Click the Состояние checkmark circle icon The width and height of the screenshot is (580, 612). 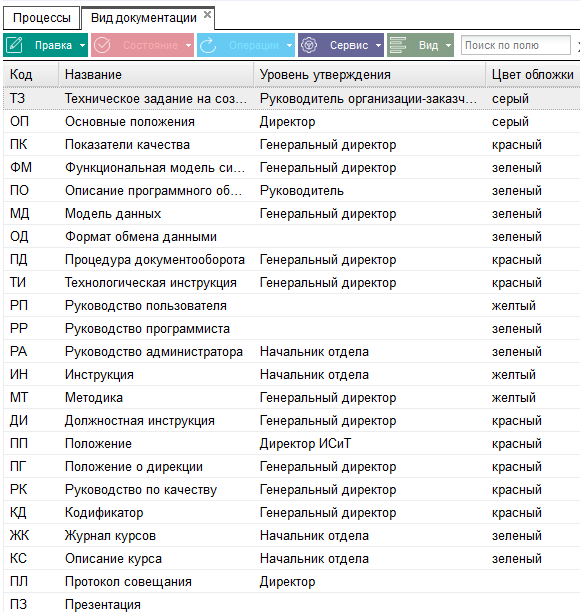point(102,45)
